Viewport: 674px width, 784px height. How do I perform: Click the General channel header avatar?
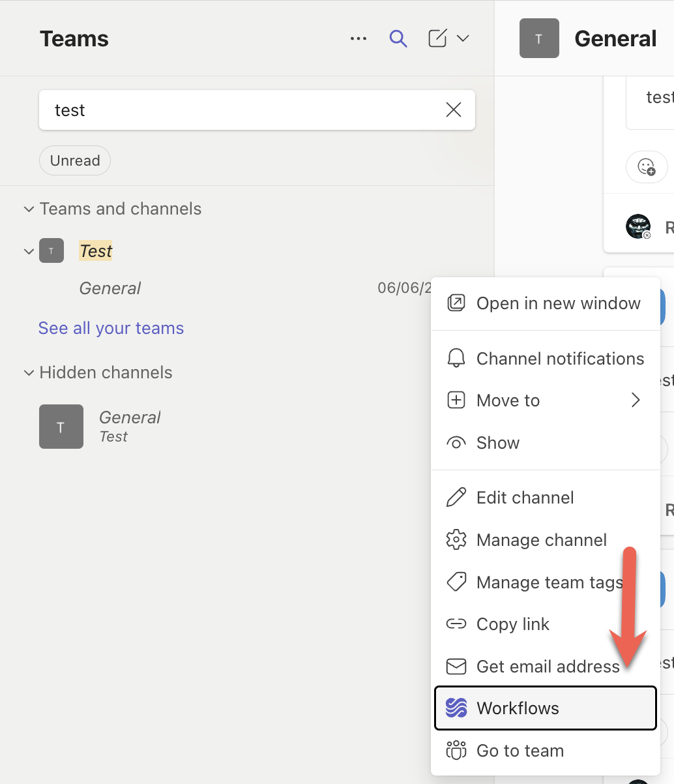pos(539,38)
